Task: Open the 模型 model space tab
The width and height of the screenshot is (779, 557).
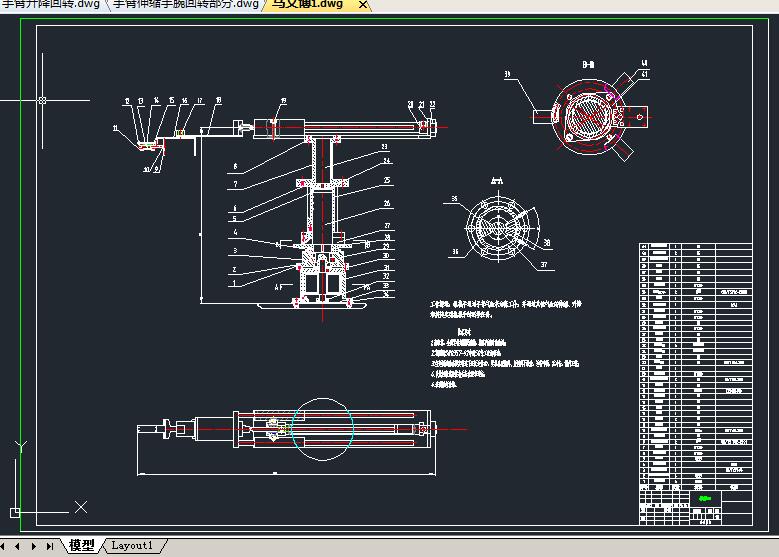Action: (x=82, y=545)
